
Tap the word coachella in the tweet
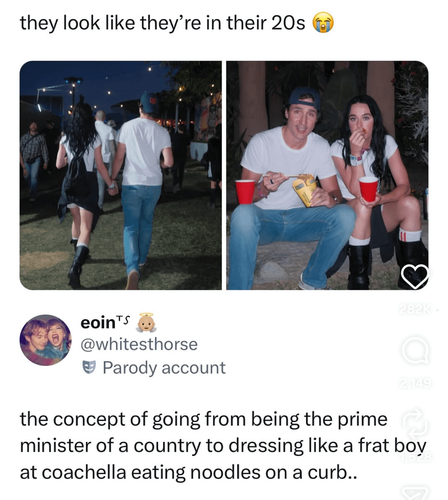[84, 472]
